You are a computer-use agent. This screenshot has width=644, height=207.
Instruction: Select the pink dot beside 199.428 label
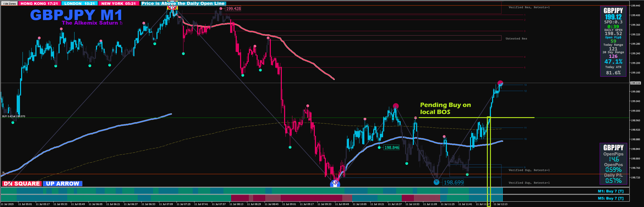[221, 9]
